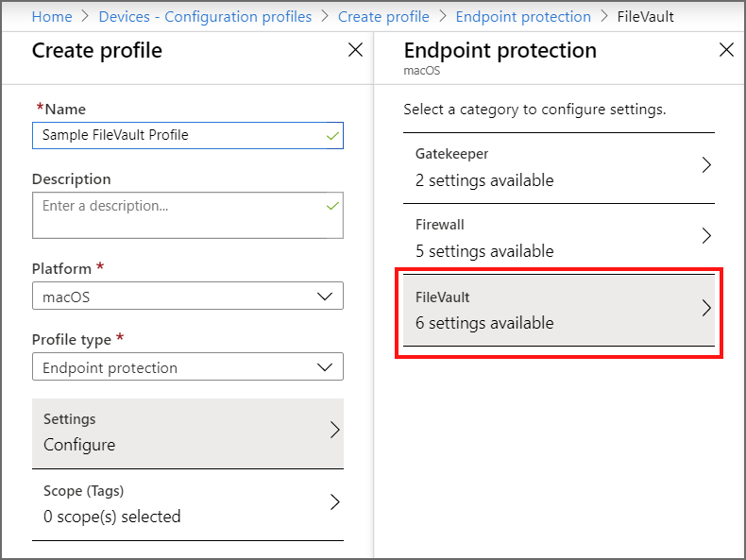Click the Gatekeeper chevron arrow
Viewport: 746px width, 560px height.
coord(706,165)
